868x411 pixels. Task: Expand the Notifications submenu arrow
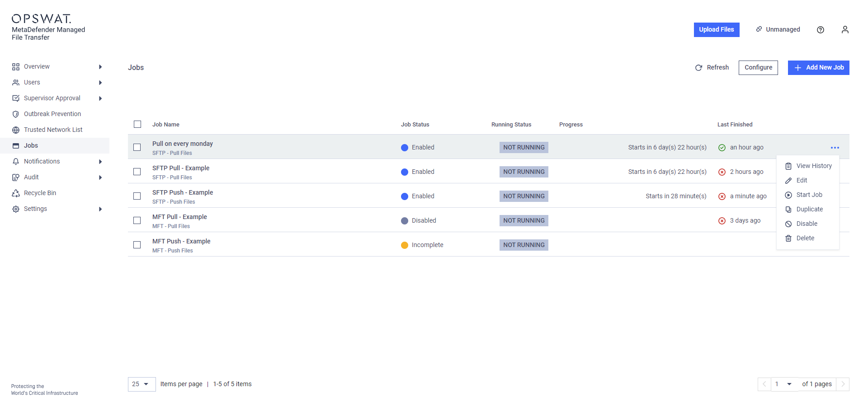100,162
